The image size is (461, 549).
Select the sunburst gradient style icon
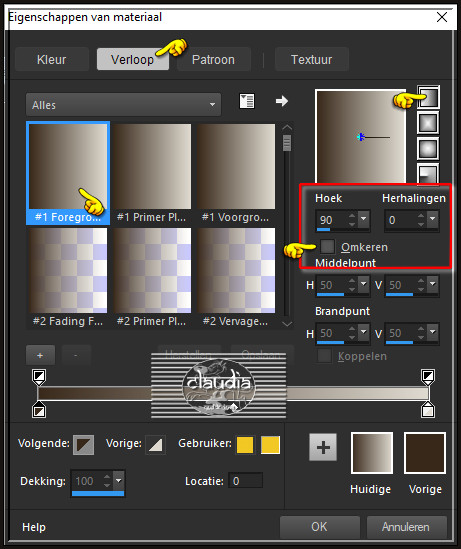428,149
